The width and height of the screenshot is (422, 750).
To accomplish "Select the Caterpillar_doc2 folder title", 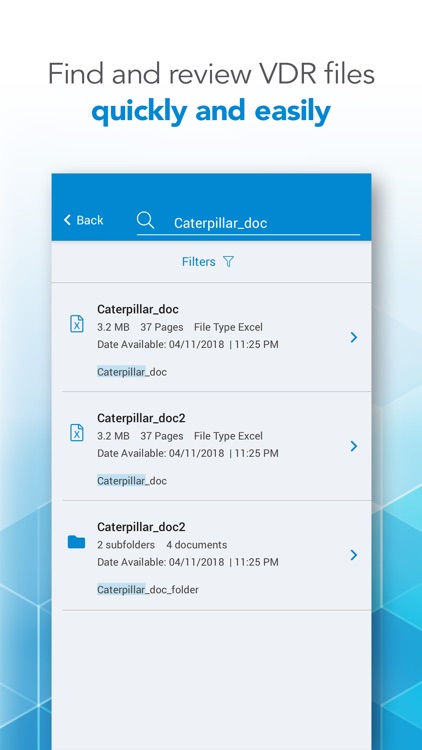I will click(x=141, y=527).
